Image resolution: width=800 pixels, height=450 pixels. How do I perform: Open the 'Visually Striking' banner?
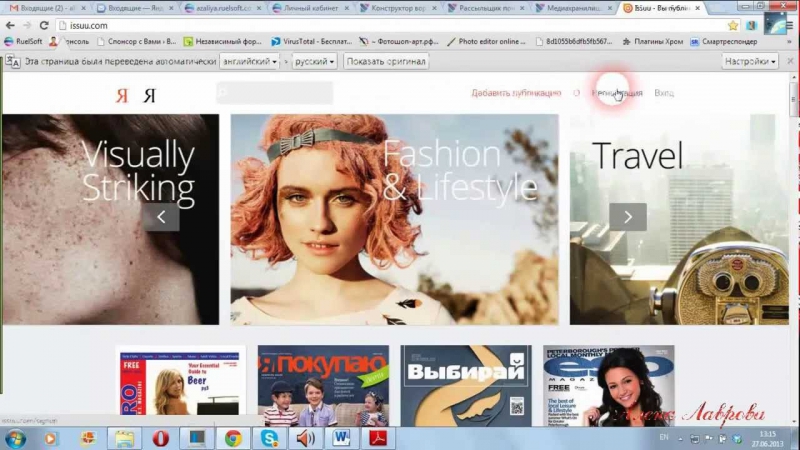pos(111,219)
